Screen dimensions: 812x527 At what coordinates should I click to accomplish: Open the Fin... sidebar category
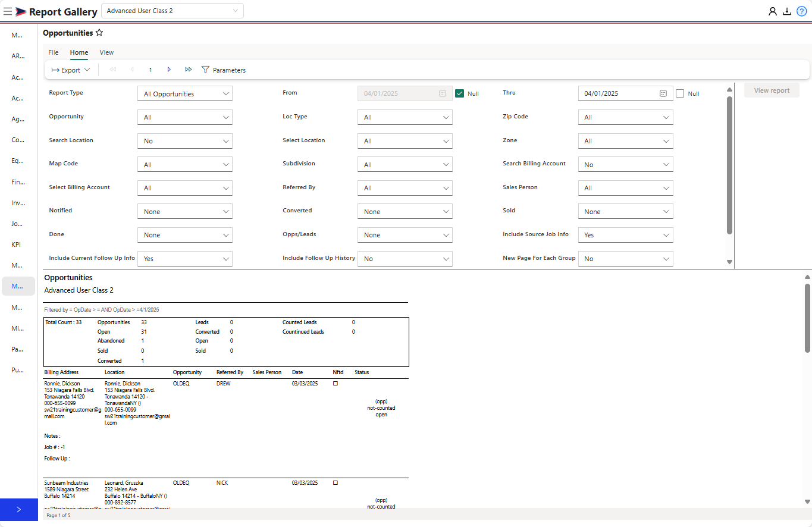point(18,182)
